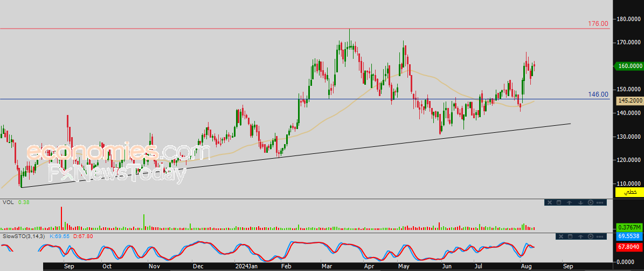The height and width of the screenshot is (271, 644).
Task: Open VOL panel more options menu
Action: (x=600, y=202)
